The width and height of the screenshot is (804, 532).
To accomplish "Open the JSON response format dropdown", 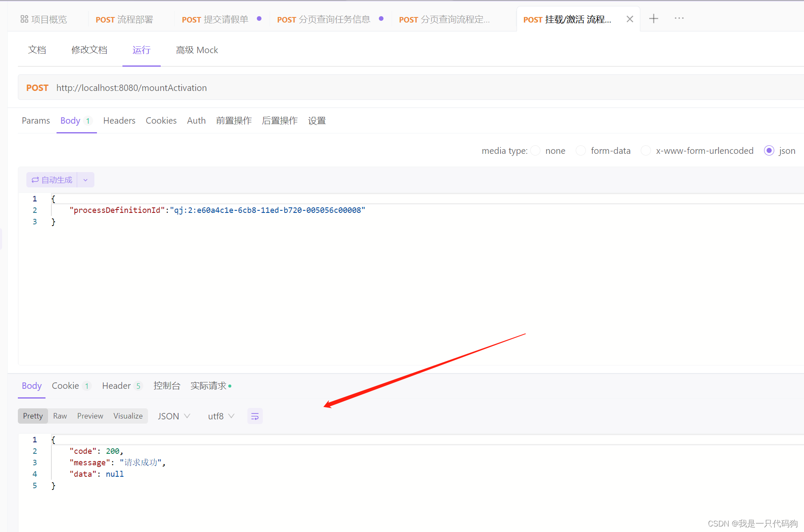I will pyautogui.click(x=173, y=416).
